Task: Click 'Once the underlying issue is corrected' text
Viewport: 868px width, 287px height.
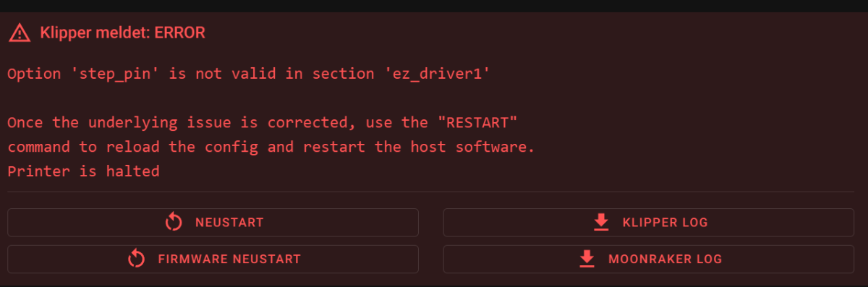Action: click(x=150, y=122)
